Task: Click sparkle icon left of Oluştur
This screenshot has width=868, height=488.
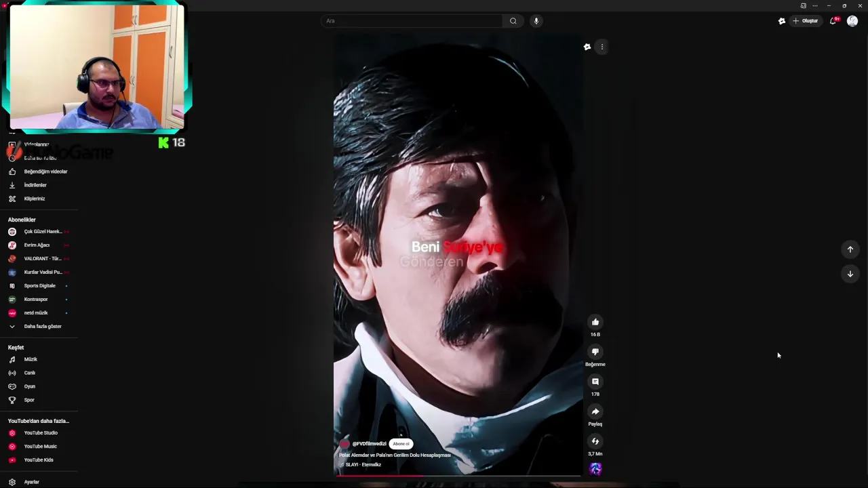Action: (782, 21)
